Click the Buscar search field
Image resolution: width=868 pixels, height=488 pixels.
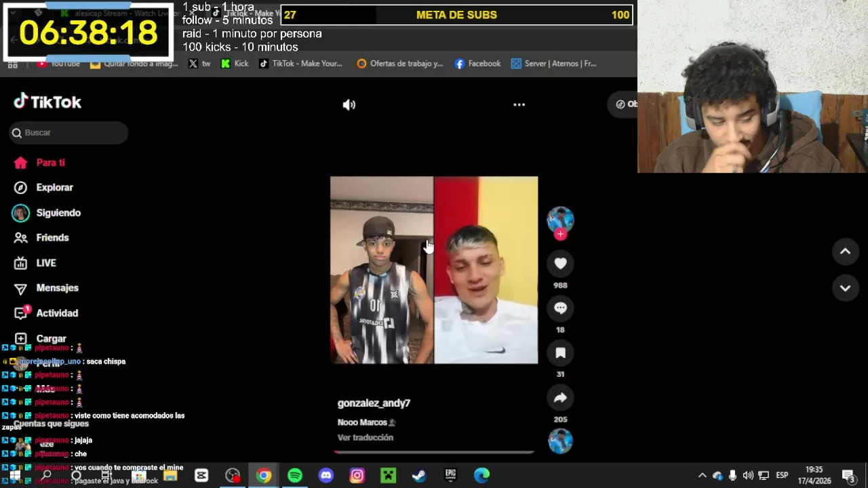(x=69, y=132)
